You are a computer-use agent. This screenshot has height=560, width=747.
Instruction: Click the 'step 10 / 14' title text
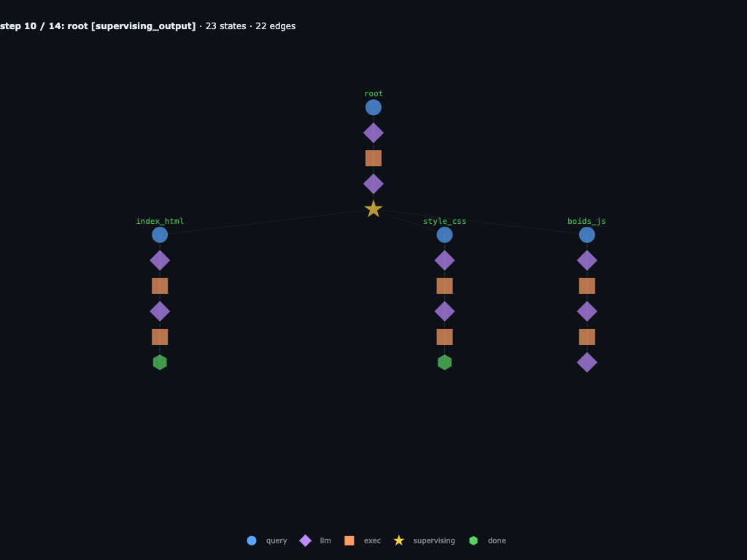31,26
